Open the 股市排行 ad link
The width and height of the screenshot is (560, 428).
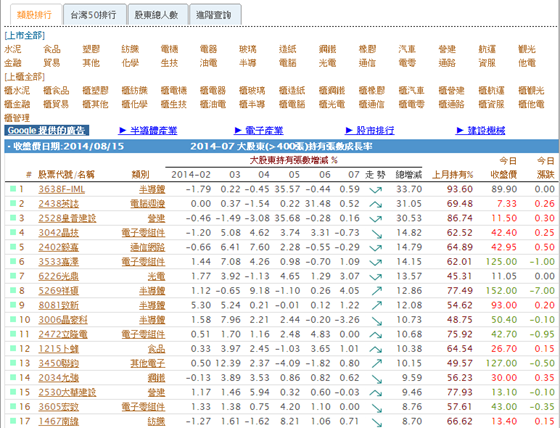(x=370, y=130)
